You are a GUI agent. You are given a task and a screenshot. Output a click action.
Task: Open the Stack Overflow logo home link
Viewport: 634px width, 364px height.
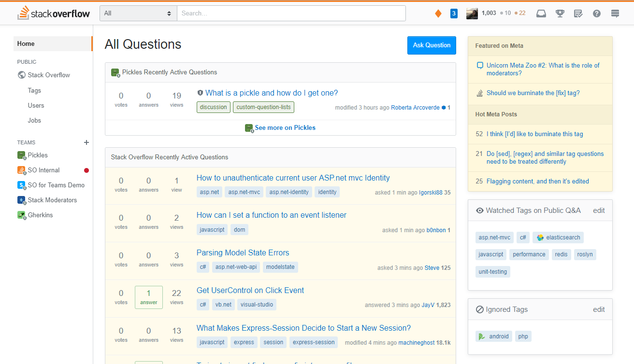click(x=54, y=13)
